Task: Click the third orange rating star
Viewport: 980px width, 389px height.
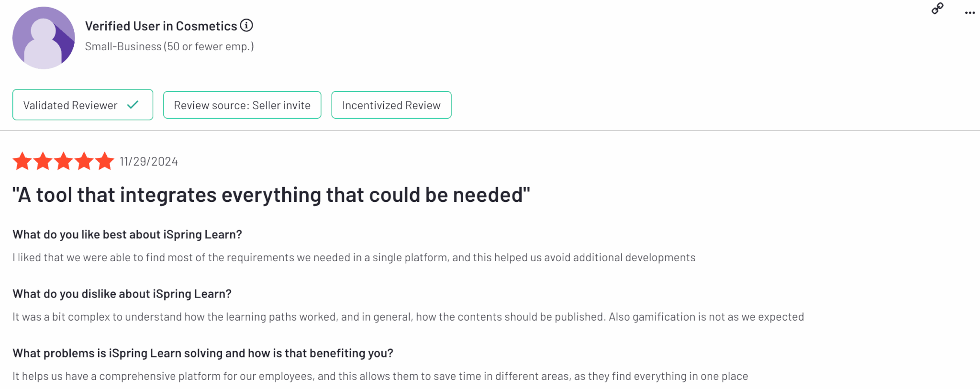Action: pyautogui.click(x=64, y=162)
